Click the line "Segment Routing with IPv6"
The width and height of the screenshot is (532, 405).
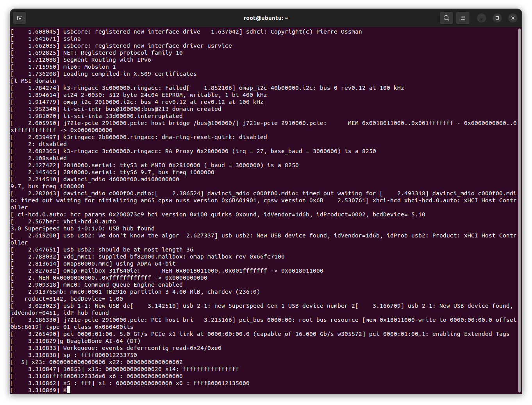click(81, 60)
